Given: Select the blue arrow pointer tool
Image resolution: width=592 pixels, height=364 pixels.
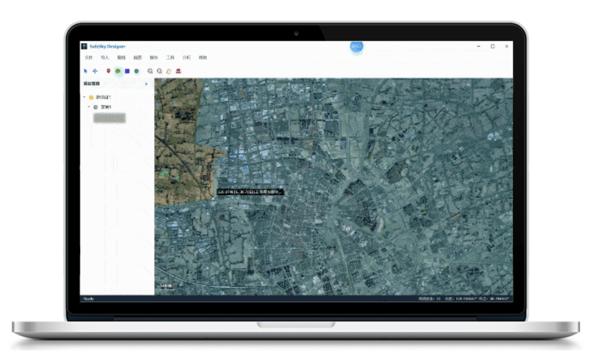Looking at the screenshot, I should click(x=85, y=71).
